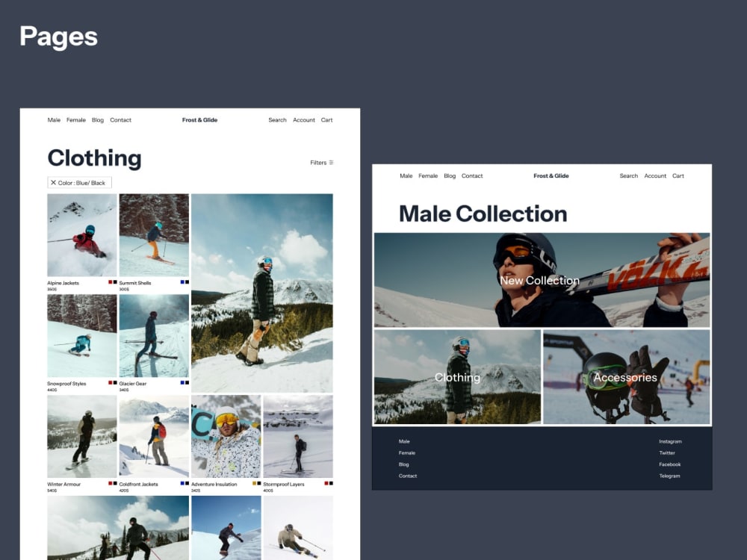Click Male in Clothing page nav
This screenshot has height=560, width=747.
pos(54,120)
